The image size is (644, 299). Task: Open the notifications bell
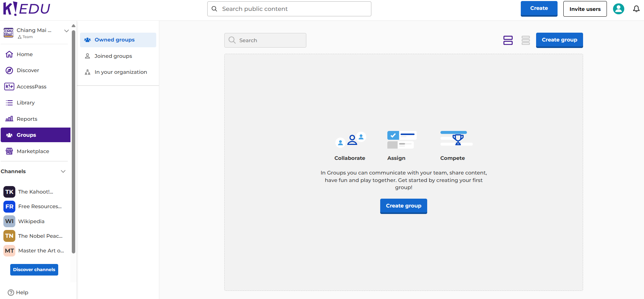pos(636,9)
